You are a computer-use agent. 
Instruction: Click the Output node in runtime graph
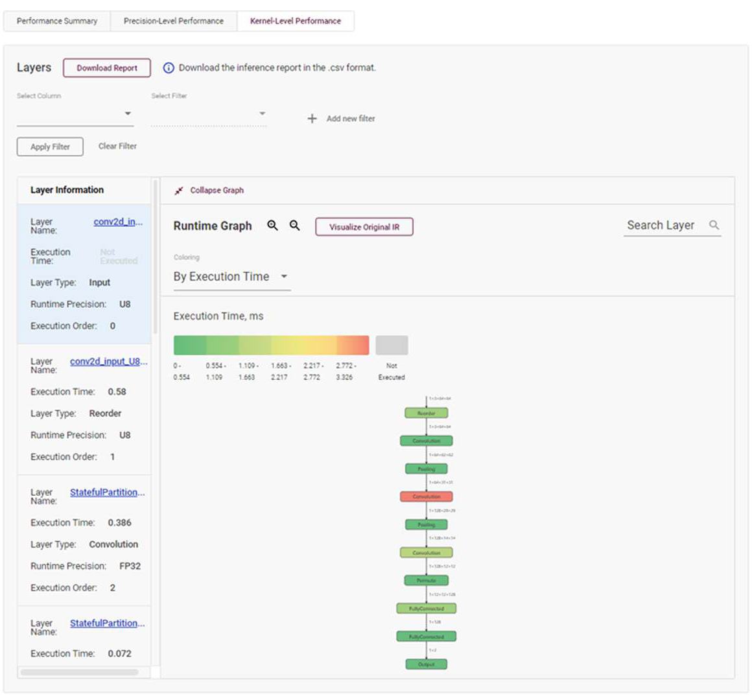[426, 664]
